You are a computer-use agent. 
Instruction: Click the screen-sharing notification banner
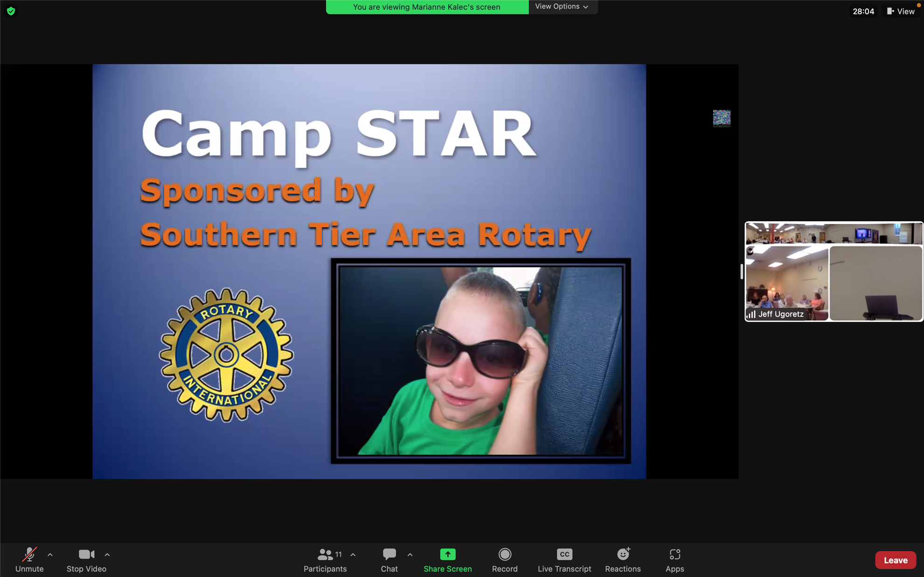(x=427, y=7)
